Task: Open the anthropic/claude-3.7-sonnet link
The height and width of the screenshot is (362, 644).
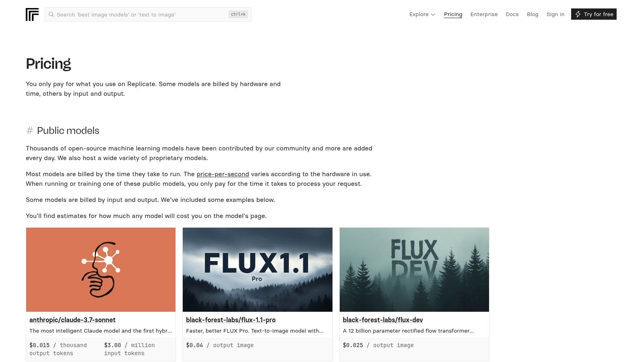Action: [x=72, y=320]
